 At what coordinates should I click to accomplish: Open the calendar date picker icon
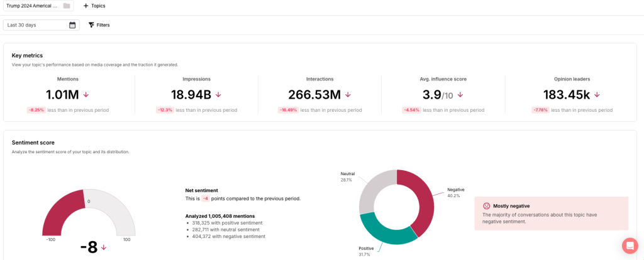[x=72, y=25]
